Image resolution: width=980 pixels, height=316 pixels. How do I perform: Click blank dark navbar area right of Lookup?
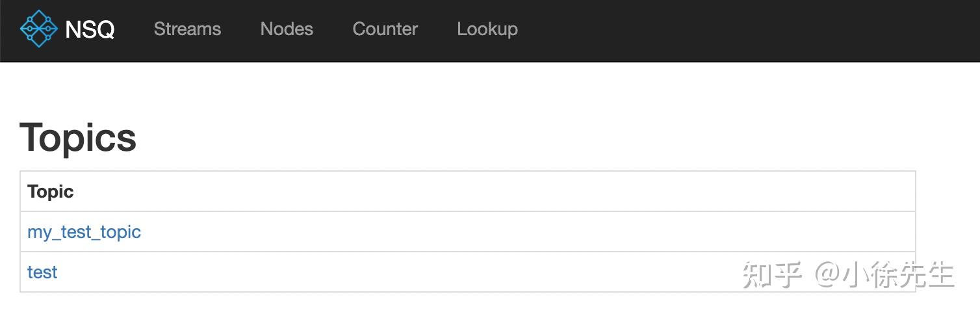tap(747, 29)
